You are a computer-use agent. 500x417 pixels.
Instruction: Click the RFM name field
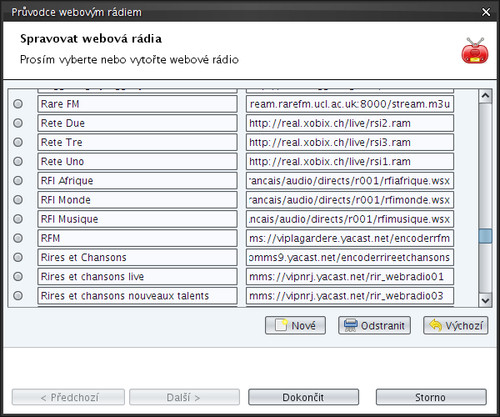tap(137, 238)
